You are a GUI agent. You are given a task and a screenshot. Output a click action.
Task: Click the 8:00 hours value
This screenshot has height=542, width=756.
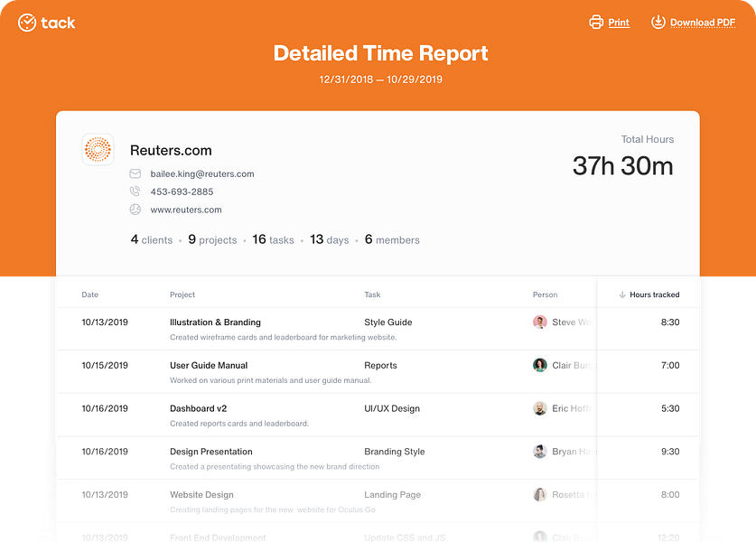tap(670, 495)
